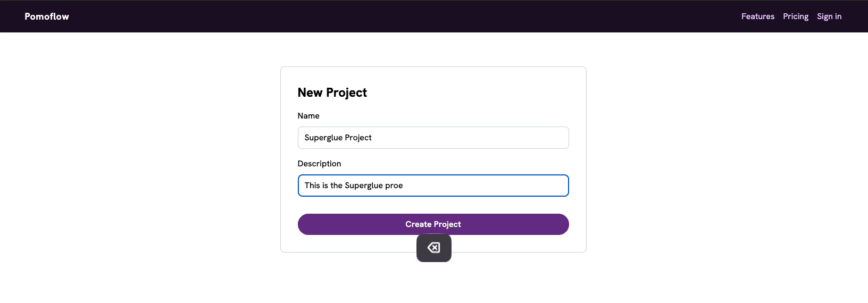The image size is (868, 303).
Task: Click the Name field label
Action: point(308,116)
